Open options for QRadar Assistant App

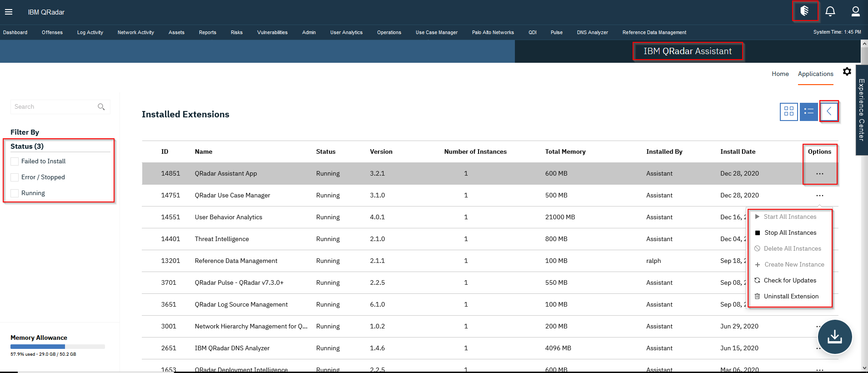(x=820, y=174)
